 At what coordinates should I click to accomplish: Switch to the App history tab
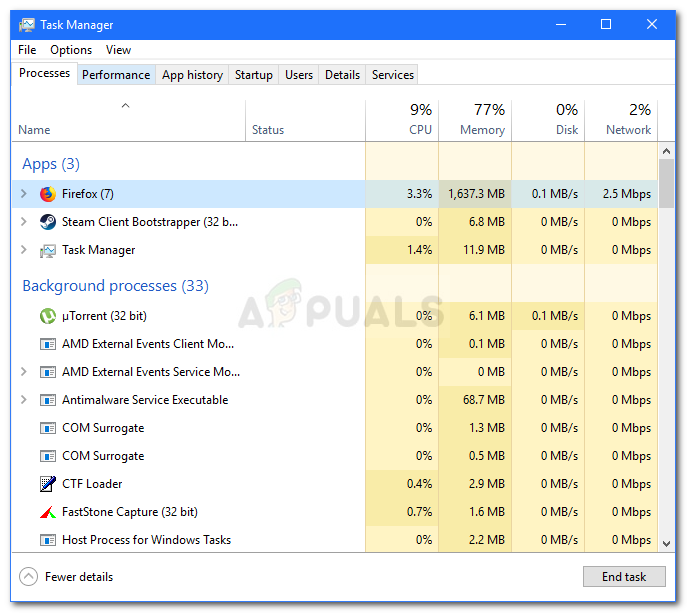click(192, 75)
